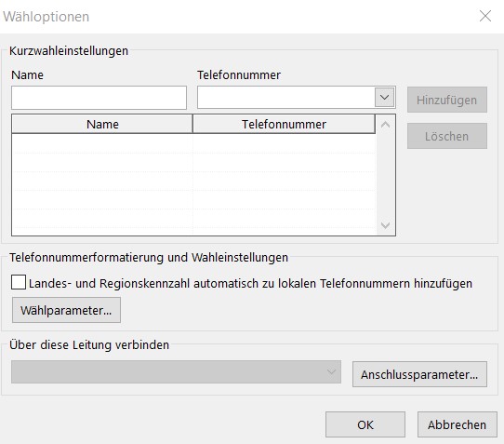Confirm the dialog with OK

tap(365, 424)
